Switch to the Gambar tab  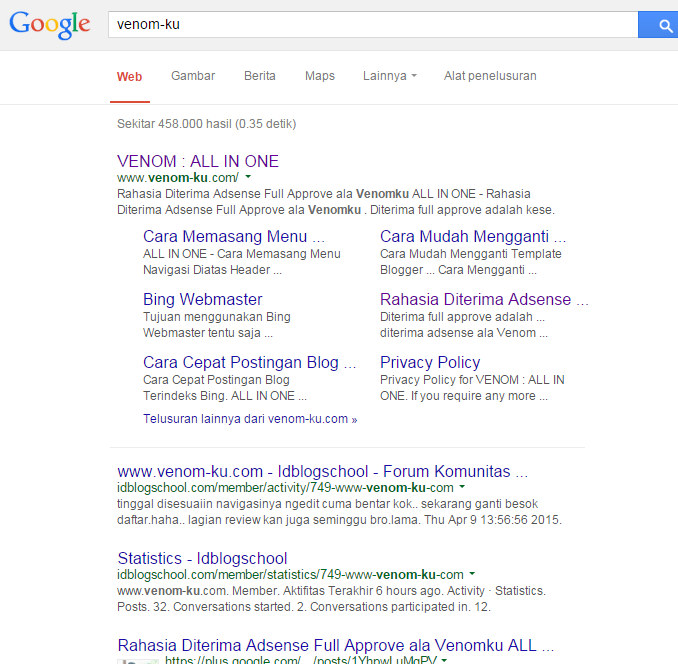193,76
